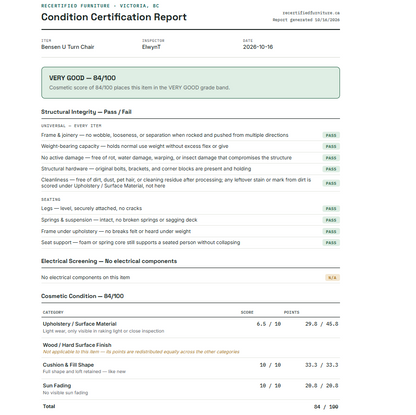This screenshot has height=415, width=416.
Task: Click the PASS badge for Legs
Action: (x=331, y=209)
